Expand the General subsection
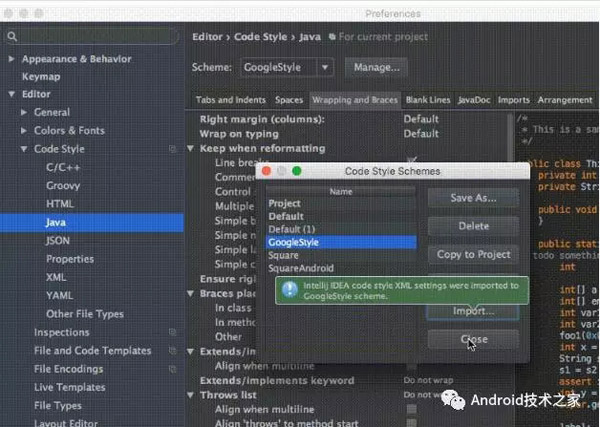Screen dimensions: 600x427 (x=24, y=112)
